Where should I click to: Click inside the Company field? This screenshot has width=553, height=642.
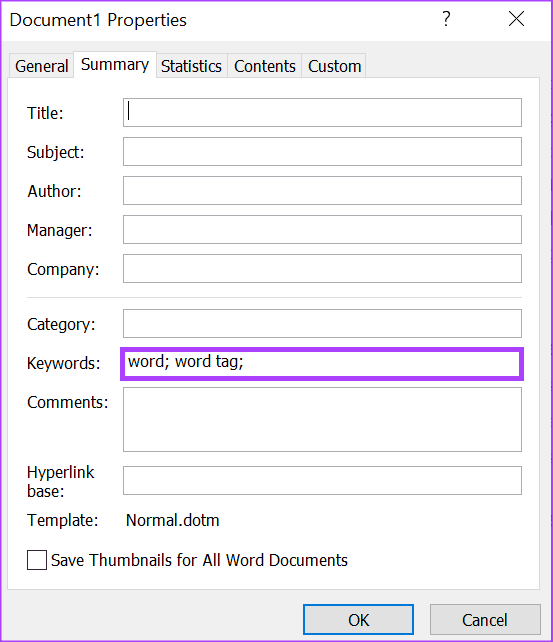click(322, 269)
